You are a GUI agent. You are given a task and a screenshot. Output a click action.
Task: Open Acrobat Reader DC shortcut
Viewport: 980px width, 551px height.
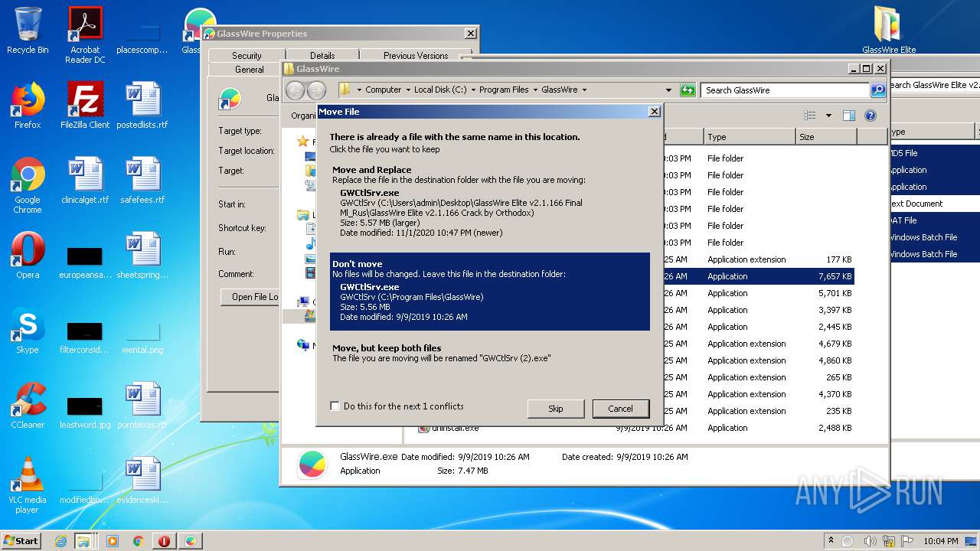click(85, 34)
